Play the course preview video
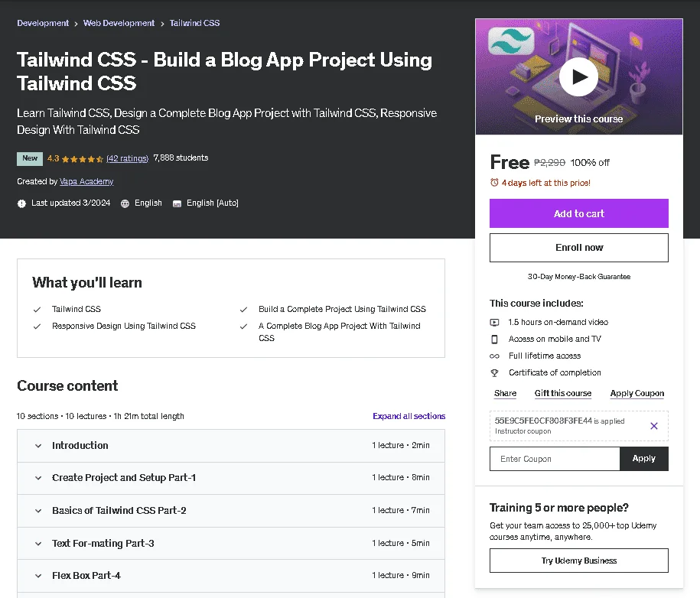The width and height of the screenshot is (700, 598). click(578, 76)
